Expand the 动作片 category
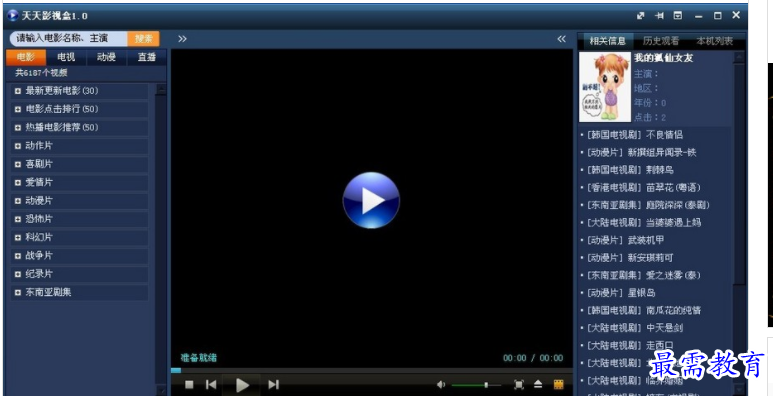 (x=79, y=145)
